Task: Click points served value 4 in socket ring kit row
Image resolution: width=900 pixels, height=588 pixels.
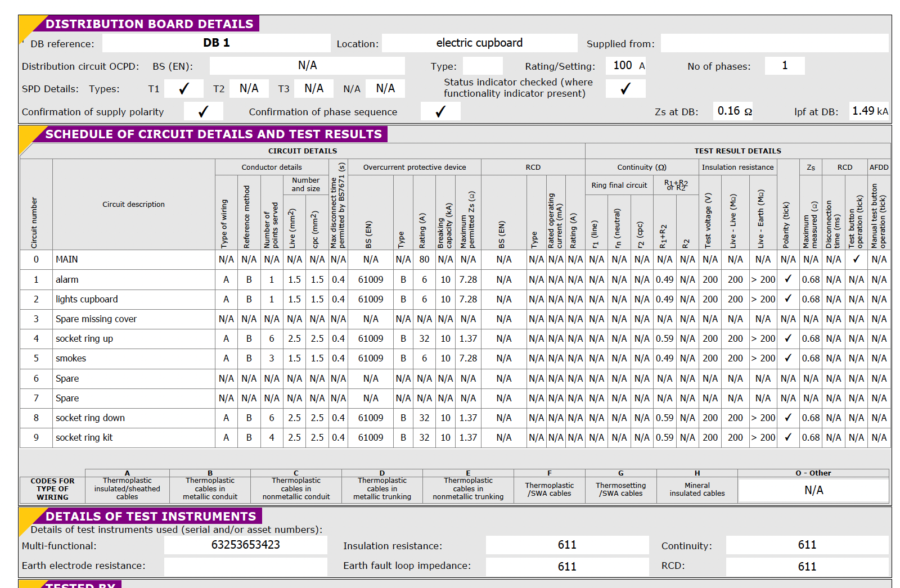Action: tap(272, 437)
